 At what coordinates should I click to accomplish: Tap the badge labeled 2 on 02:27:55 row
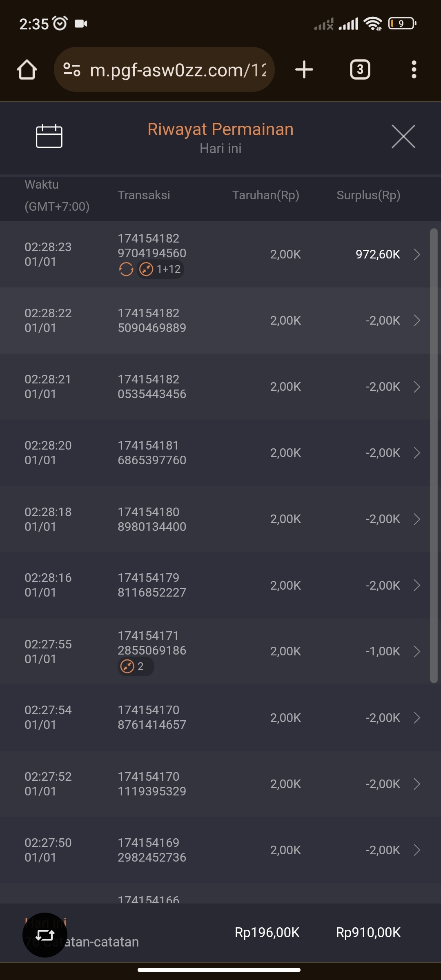coord(136,666)
